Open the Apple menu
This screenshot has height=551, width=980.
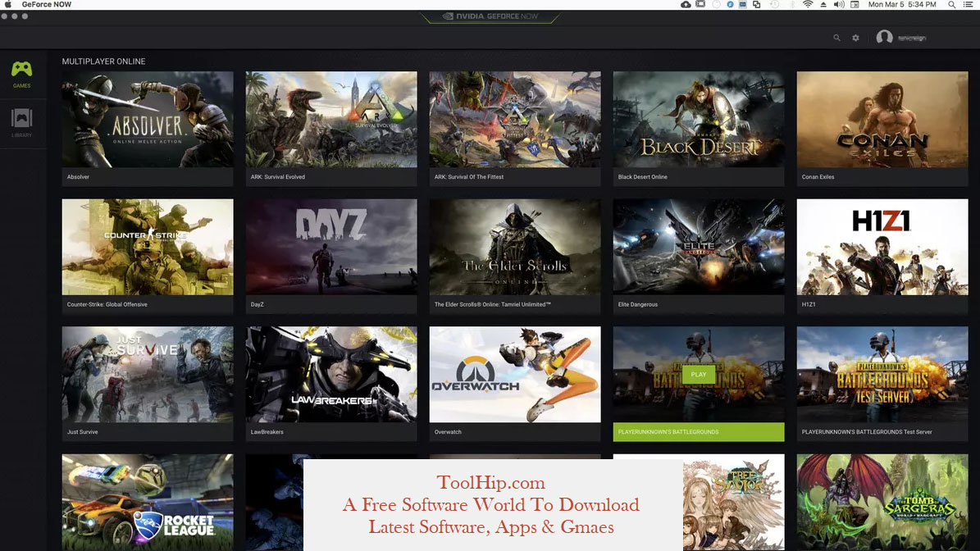point(8,4)
